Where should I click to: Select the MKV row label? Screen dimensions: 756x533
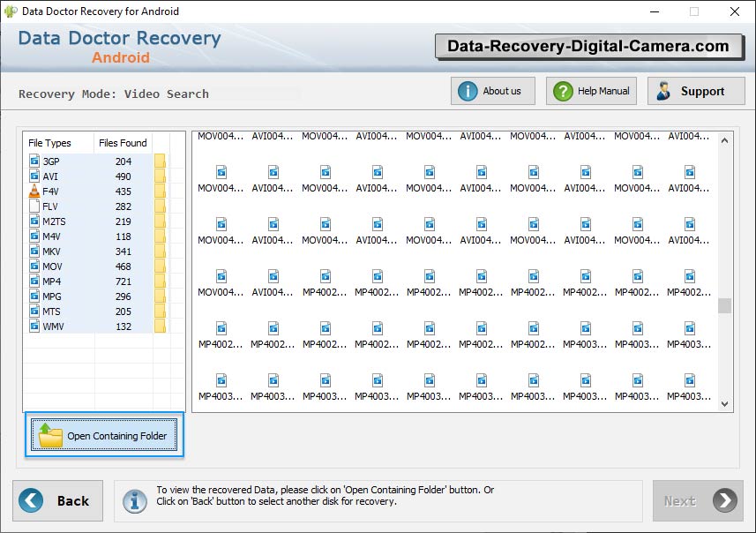51,251
